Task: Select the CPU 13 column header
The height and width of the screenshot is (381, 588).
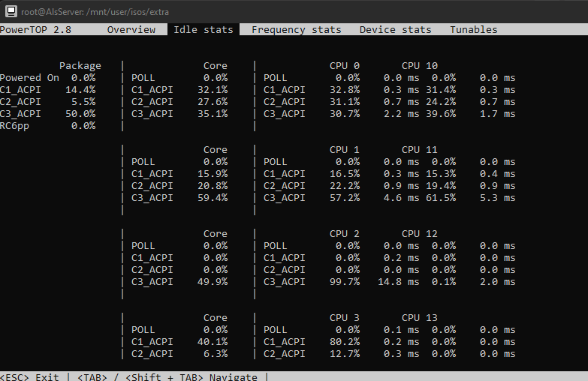Action: (420, 318)
